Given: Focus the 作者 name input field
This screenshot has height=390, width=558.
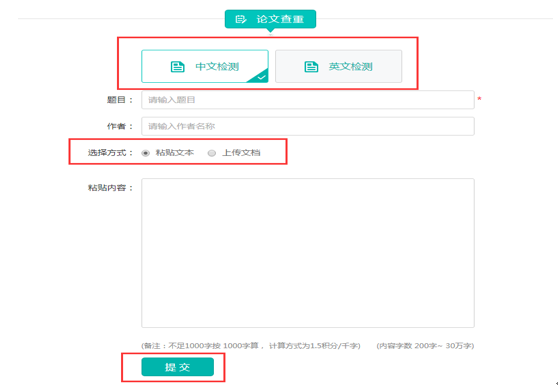Looking at the screenshot, I should tap(308, 126).
